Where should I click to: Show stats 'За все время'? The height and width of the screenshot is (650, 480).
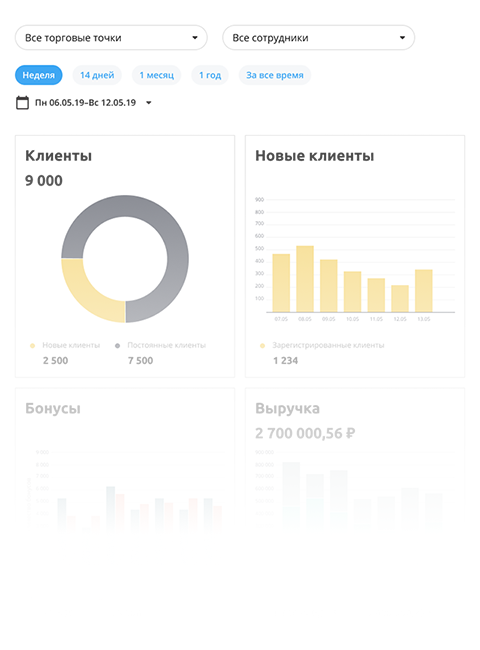[275, 75]
